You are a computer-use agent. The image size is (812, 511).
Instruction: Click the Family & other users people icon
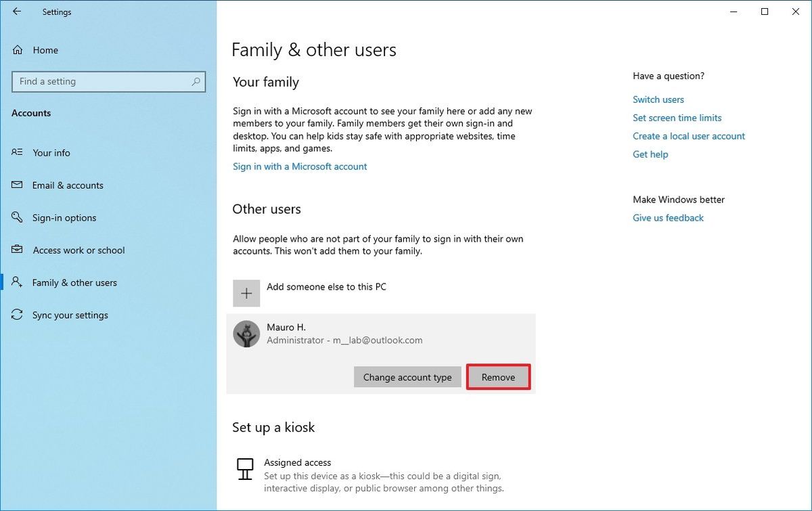pos(17,282)
